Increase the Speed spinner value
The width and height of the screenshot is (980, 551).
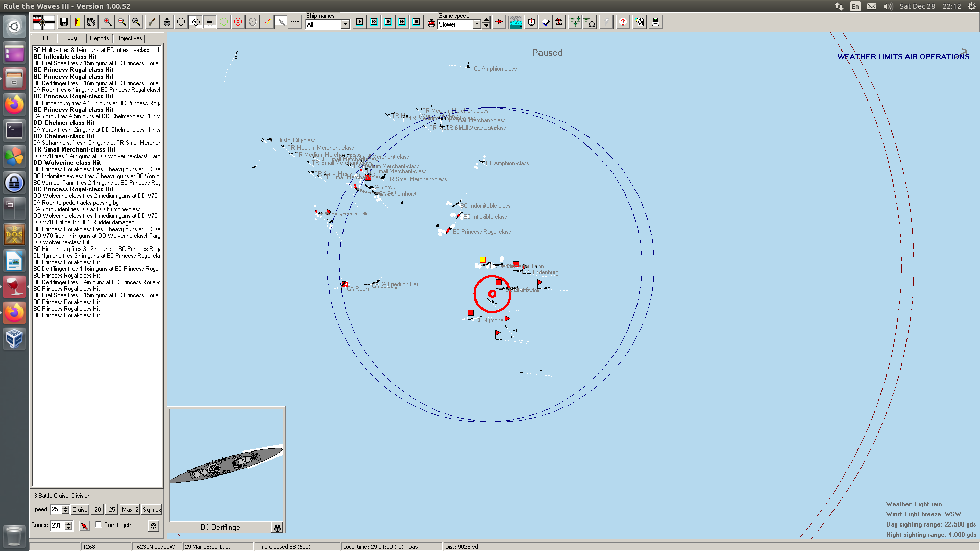(x=65, y=507)
